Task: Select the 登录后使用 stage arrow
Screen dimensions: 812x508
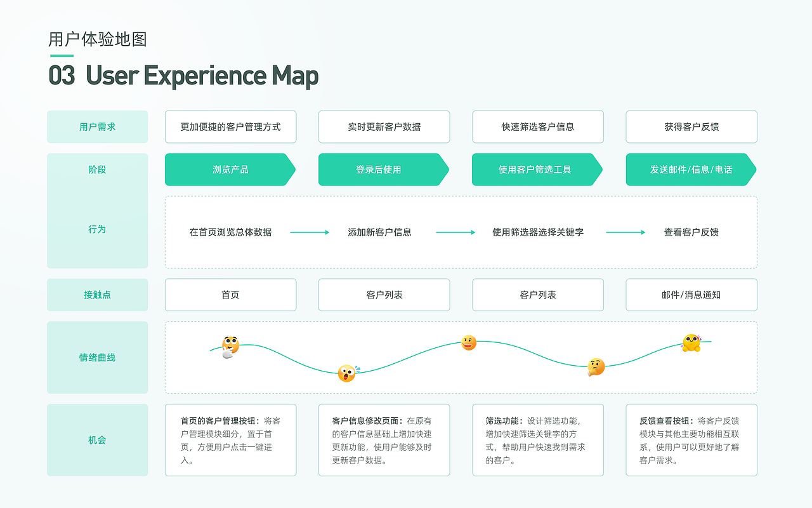Action: pyautogui.click(x=384, y=170)
